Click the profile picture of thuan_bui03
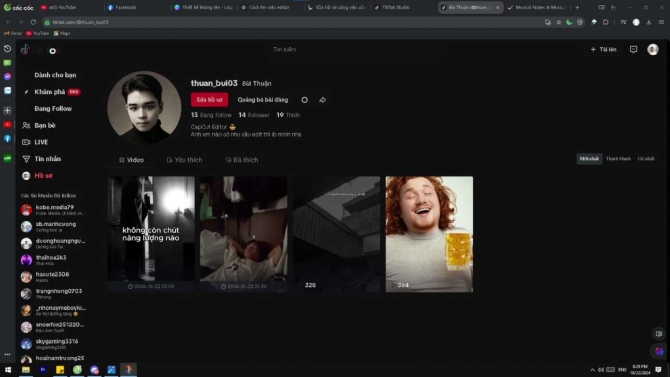 [144, 108]
